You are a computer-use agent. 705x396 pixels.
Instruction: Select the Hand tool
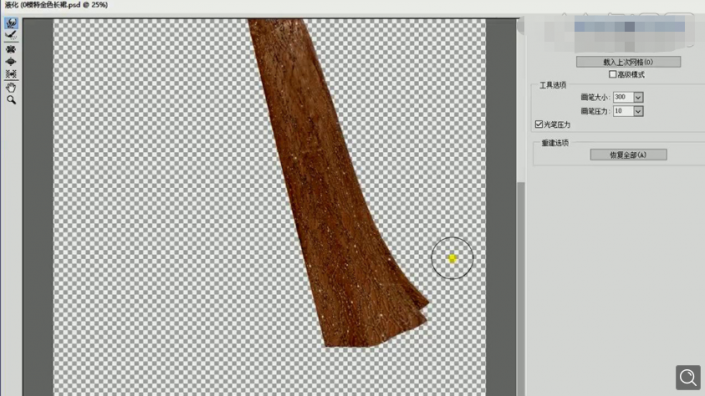[11, 87]
